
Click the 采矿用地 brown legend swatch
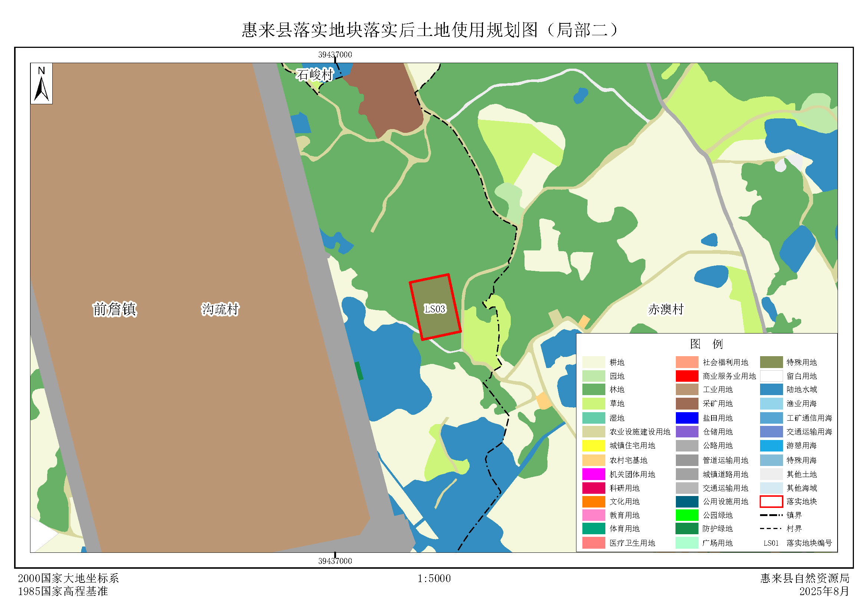[x=687, y=403]
